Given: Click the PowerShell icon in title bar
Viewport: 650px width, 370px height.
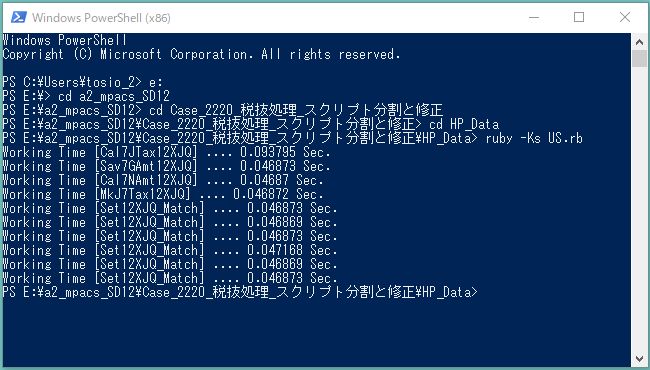Looking at the screenshot, I should click(x=19, y=17).
